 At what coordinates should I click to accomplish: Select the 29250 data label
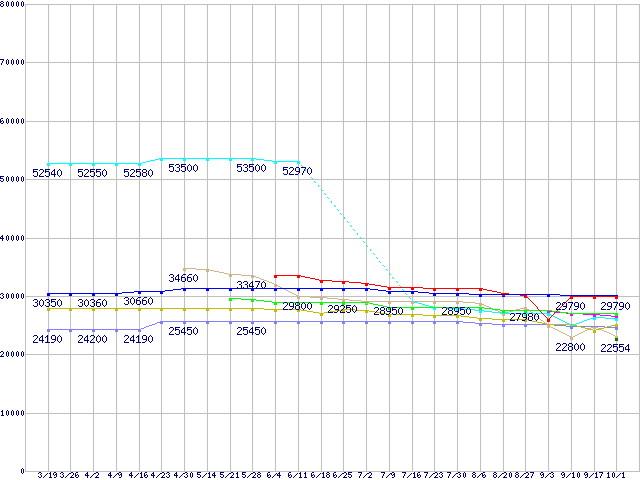click(x=342, y=310)
